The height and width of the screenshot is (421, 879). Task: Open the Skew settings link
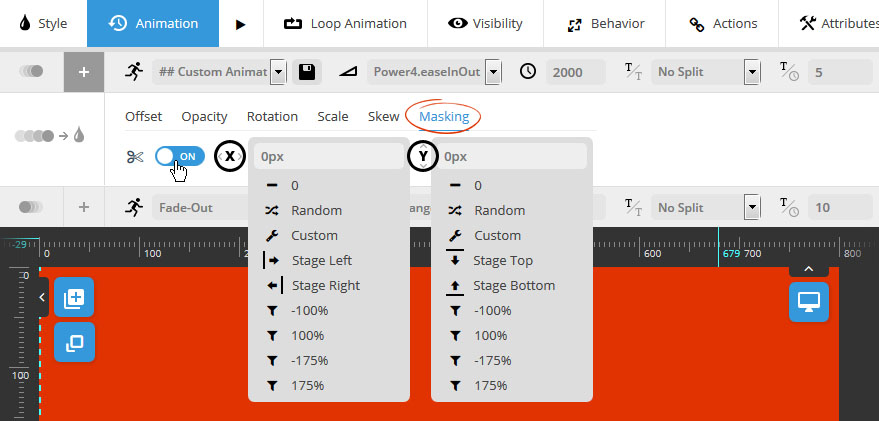pos(383,117)
